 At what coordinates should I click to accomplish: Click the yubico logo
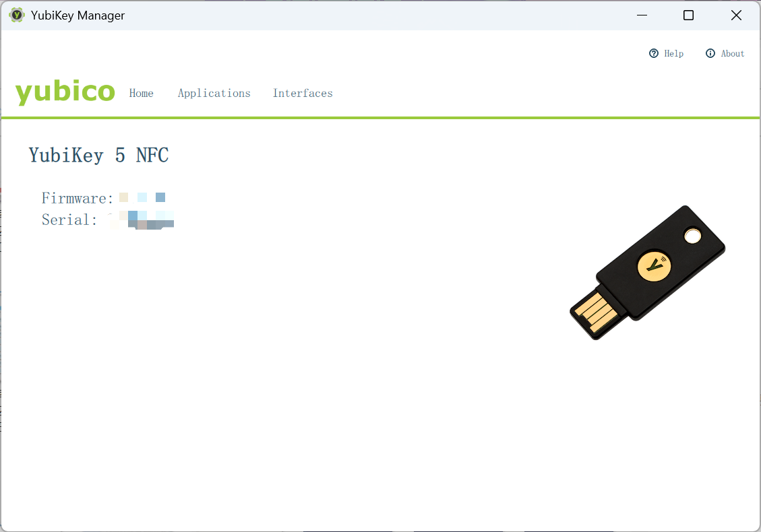click(65, 92)
